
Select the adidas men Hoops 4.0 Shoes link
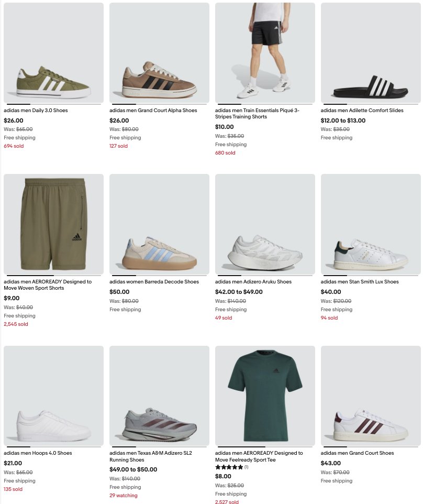pos(38,453)
